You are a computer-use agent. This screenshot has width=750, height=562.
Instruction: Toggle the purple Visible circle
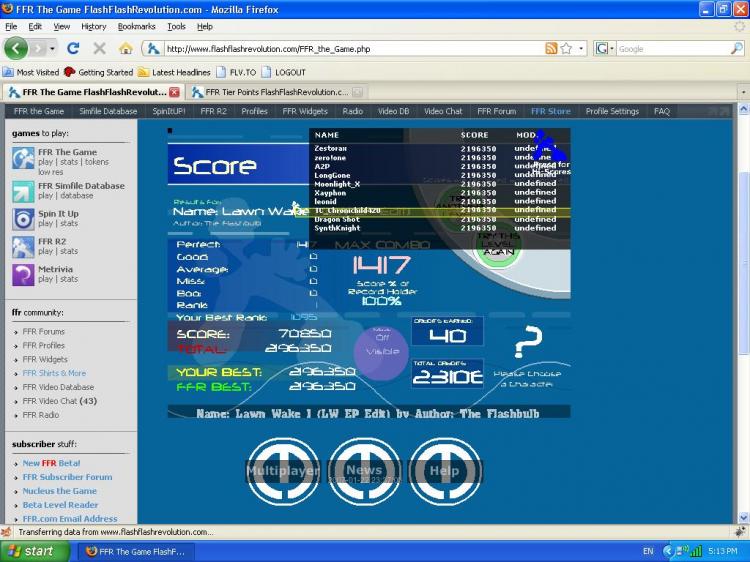[x=381, y=352]
